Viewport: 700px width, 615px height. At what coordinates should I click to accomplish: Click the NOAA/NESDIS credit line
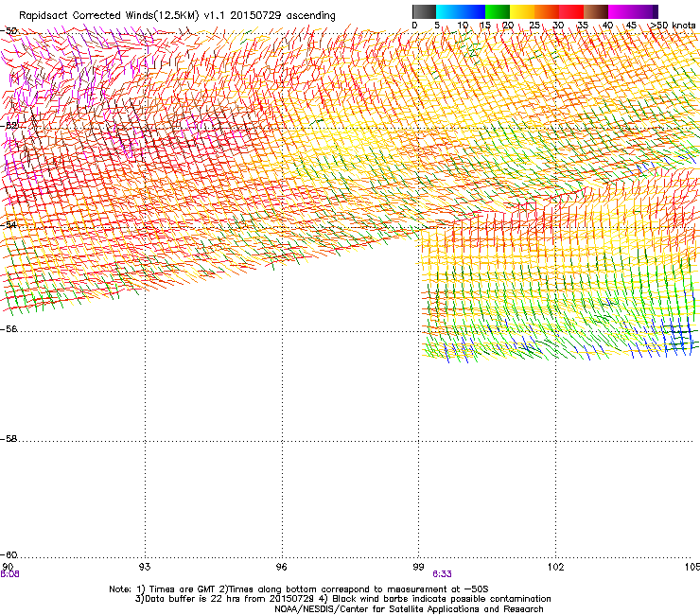409,609
